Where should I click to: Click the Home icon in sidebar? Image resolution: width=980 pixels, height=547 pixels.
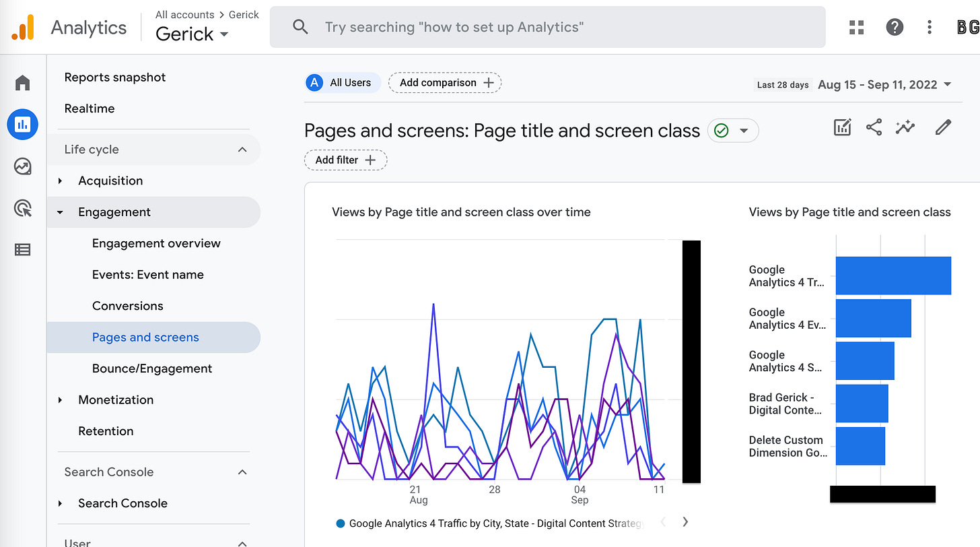coord(22,82)
